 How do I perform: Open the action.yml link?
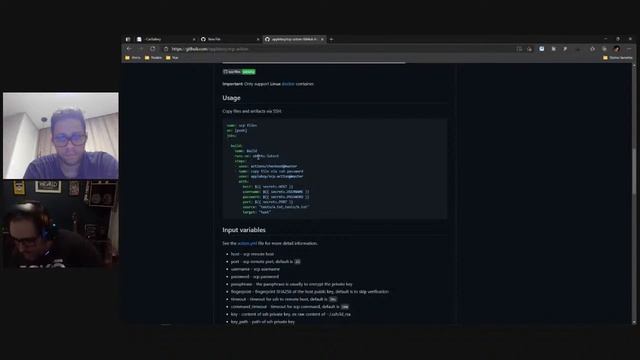coord(247,243)
